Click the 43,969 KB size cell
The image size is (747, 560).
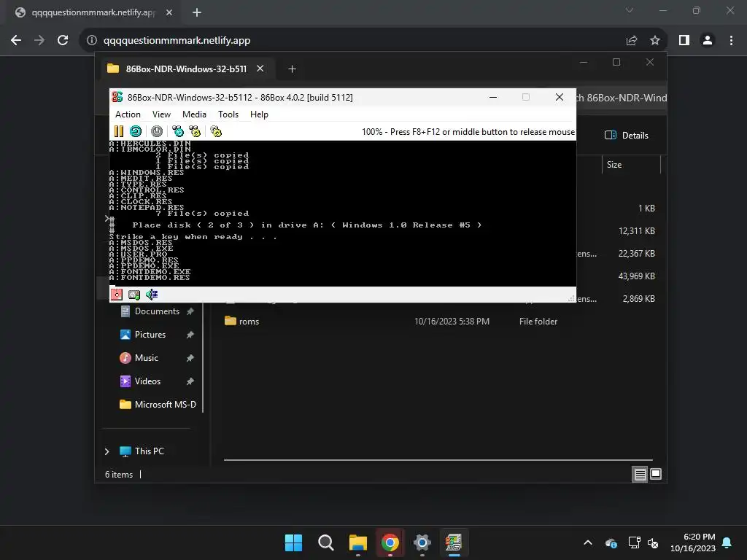(636, 276)
